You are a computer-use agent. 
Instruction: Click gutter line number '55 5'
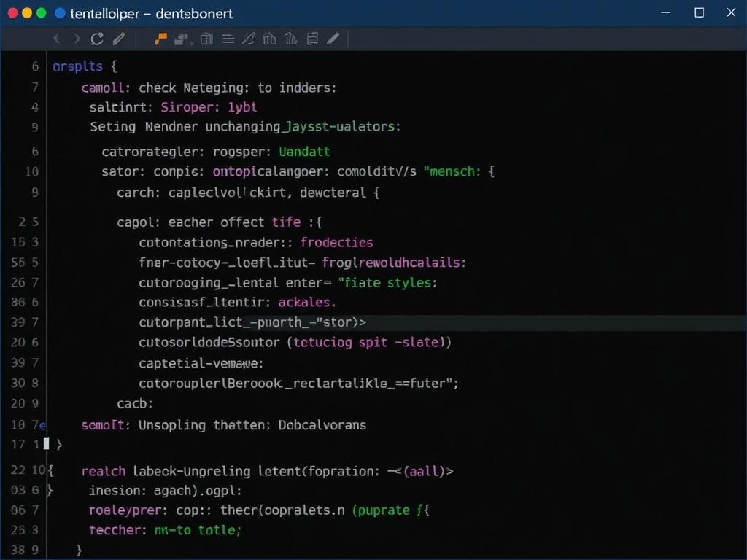(x=25, y=262)
